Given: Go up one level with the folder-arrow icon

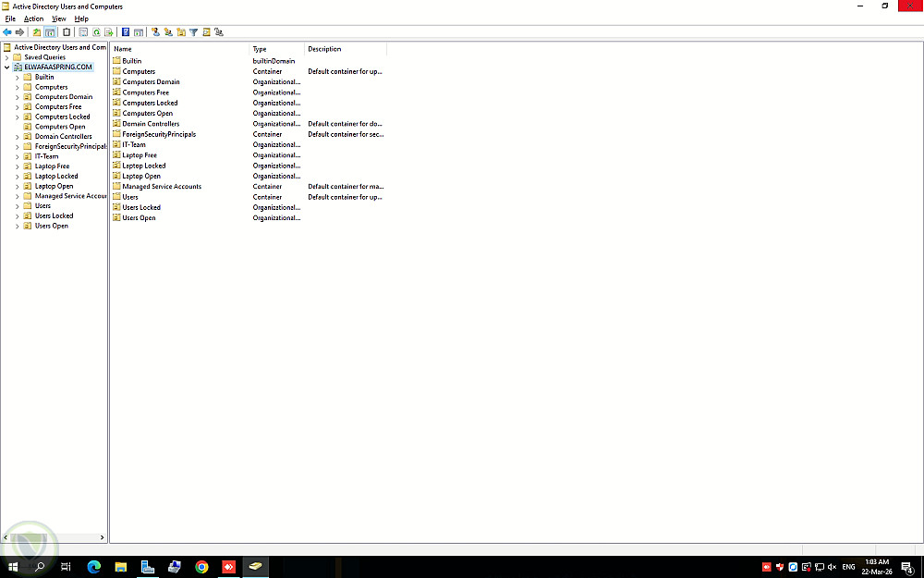Looking at the screenshot, I should (x=37, y=31).
